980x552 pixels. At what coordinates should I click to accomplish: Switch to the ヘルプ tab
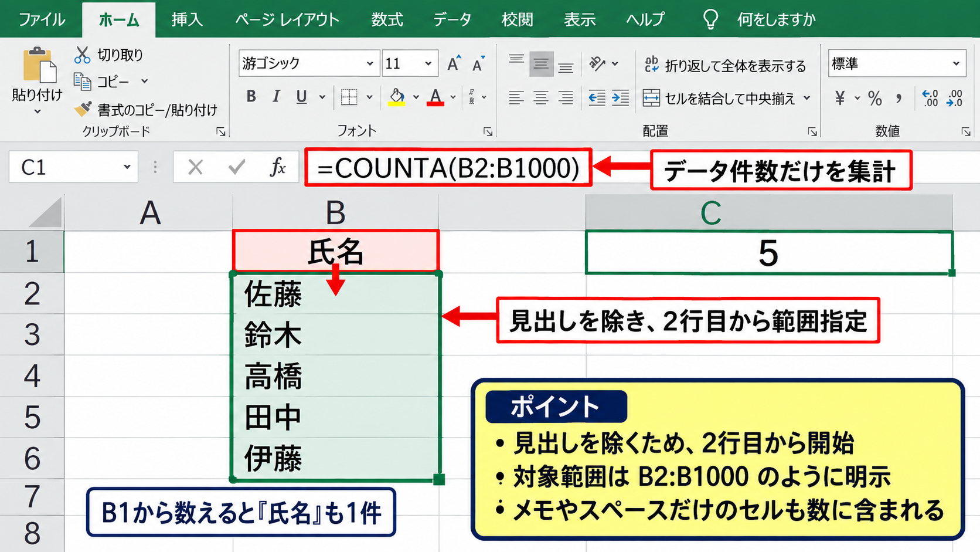click(645, 19)
